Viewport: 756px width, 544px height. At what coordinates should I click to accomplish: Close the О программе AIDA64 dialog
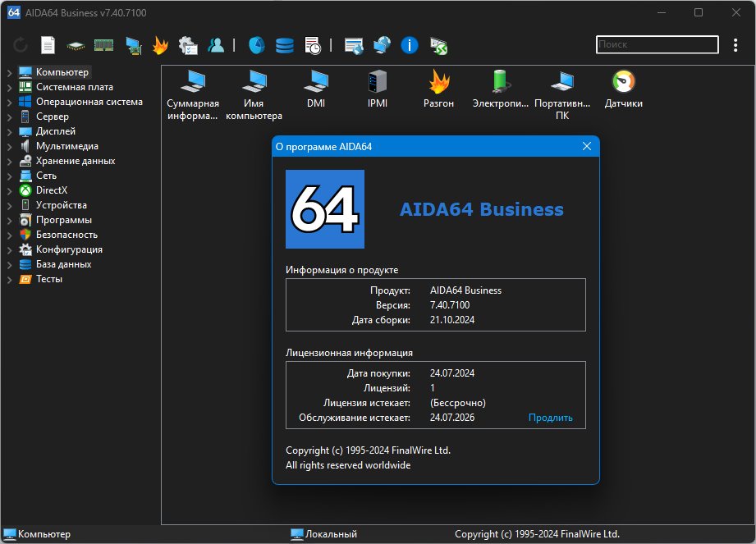coord(587,146)
